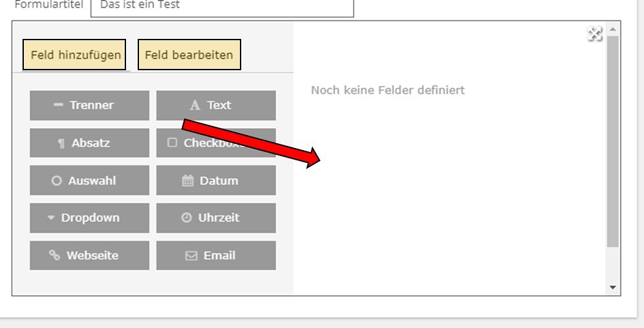Screen dimensions: 644x328
Task: Add a Trenner separator field
Action: tap(89, 105)
